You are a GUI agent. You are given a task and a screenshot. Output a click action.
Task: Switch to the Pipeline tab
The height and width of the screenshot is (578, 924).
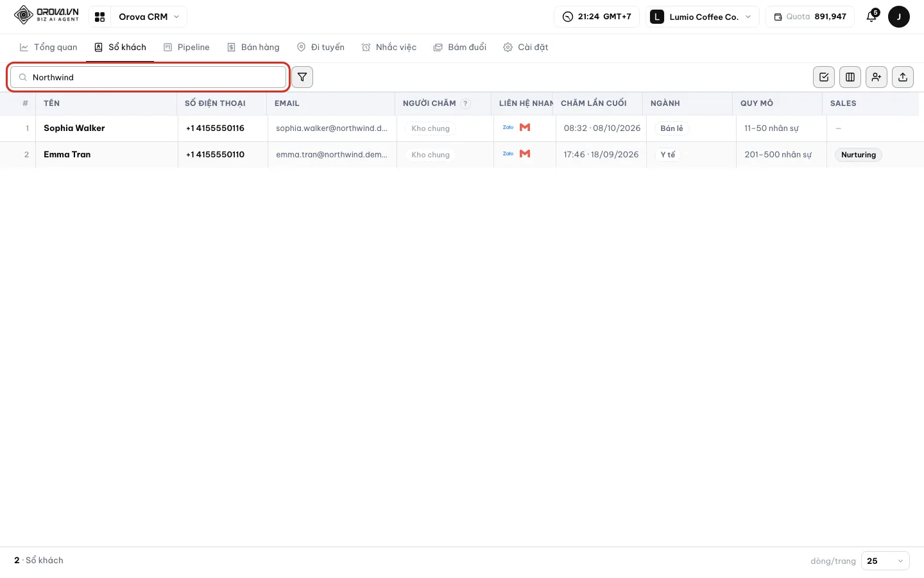pyautogui.click(x=187, y=48)
